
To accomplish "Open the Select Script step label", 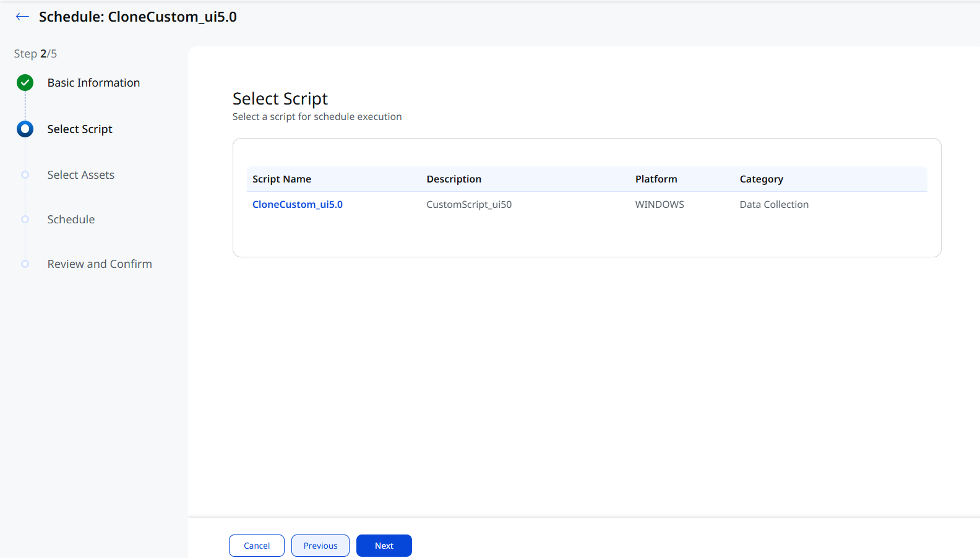I will click(x=80, y=129).
